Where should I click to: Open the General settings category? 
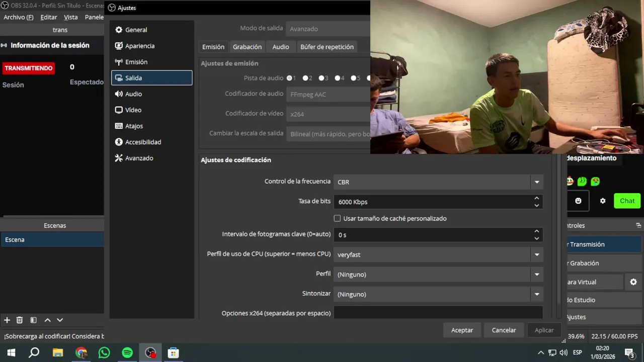point(151,30)
